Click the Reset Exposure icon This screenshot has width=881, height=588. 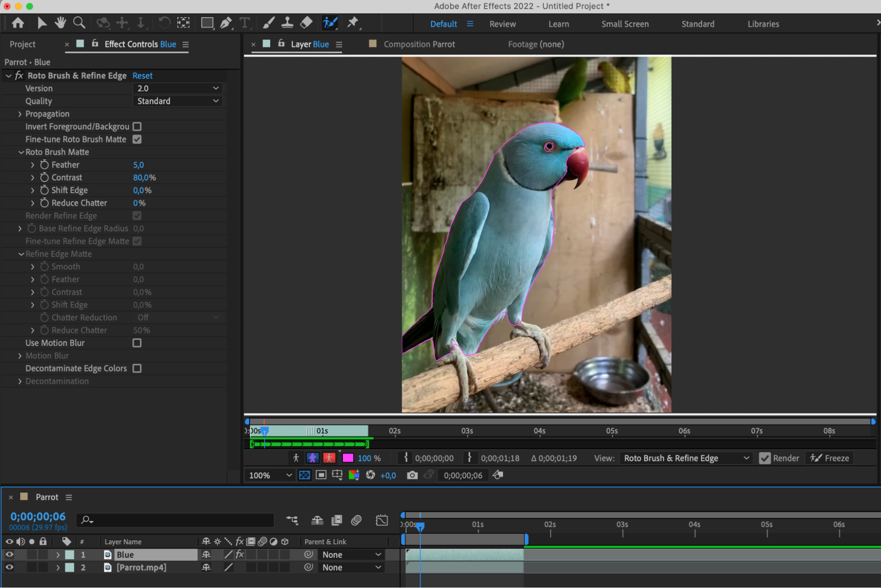click(x=371, y=475)
